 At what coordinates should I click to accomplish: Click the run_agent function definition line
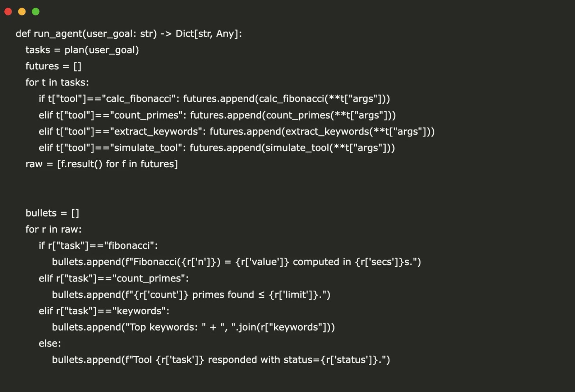[129, 34]
